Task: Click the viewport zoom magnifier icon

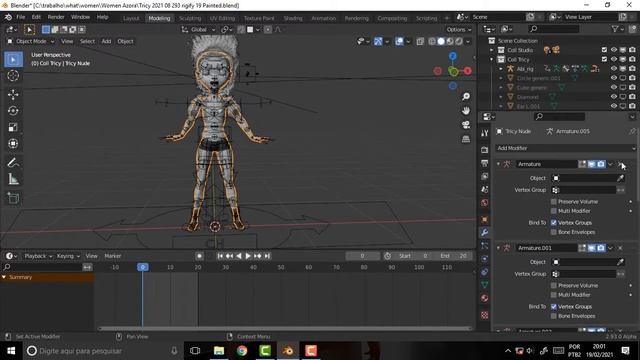Action: [x=466, y=96]
